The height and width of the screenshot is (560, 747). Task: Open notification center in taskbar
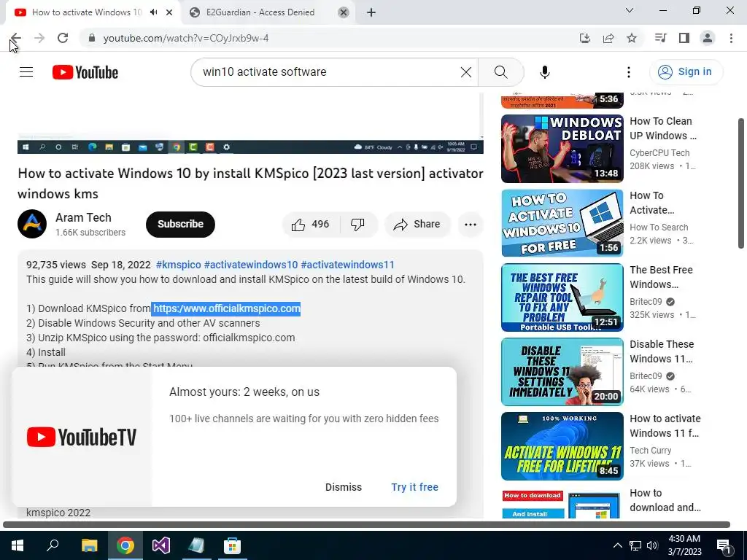[723, 545]
